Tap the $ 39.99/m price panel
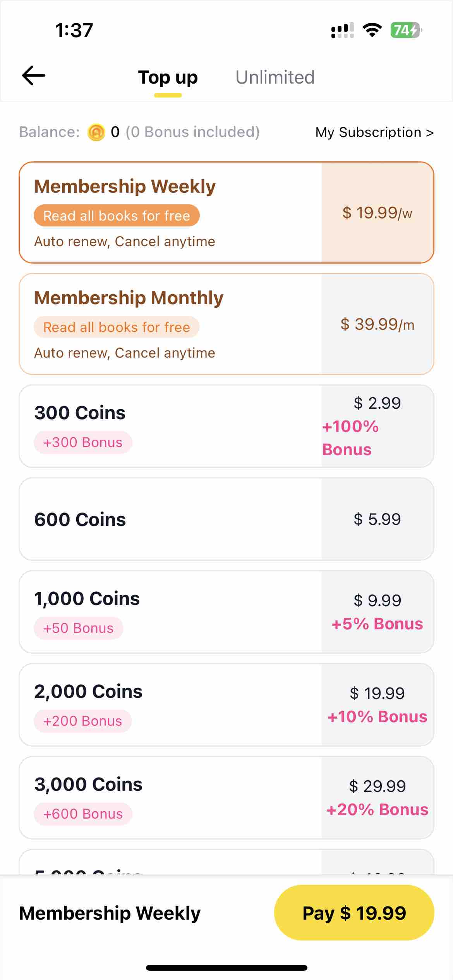This screenshot has width=453, height=980. pos(377,324)
